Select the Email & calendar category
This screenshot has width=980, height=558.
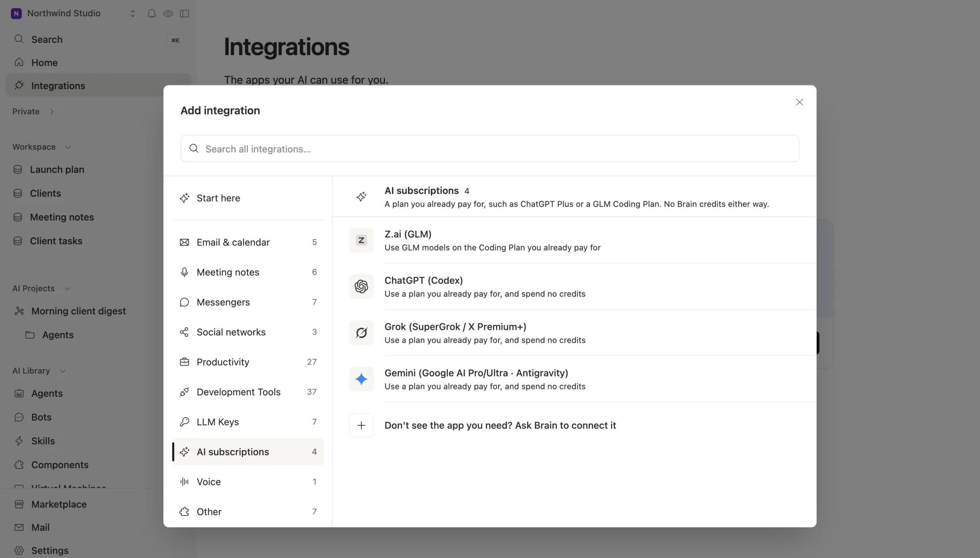point(248,242)
